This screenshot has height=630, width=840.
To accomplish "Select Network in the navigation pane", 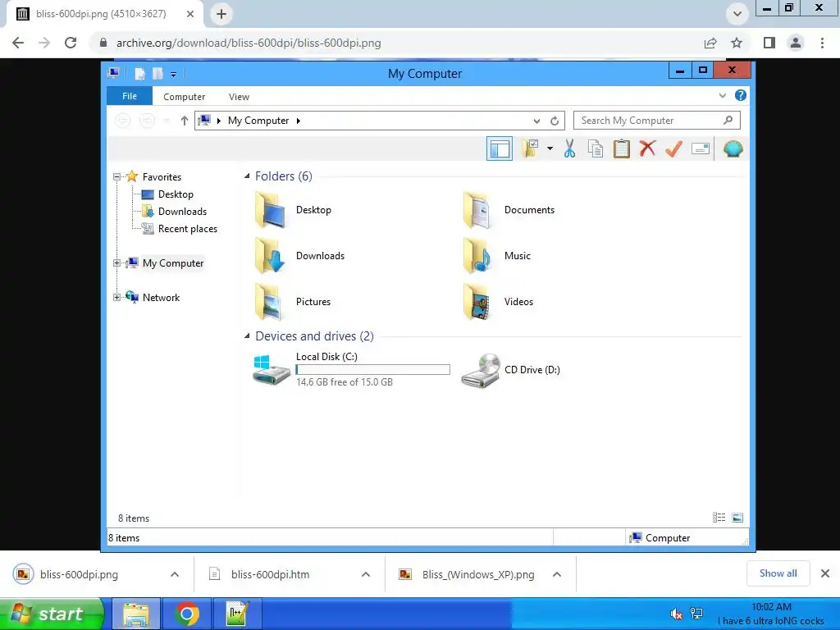I will click(x=161, y=297).
